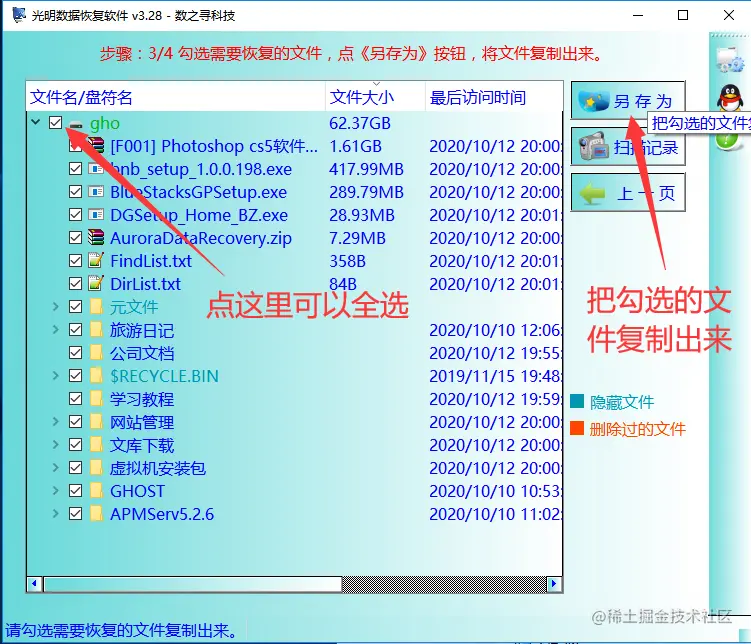Expand the $RECYCLE.BIN folder

(x=56, y=375)
